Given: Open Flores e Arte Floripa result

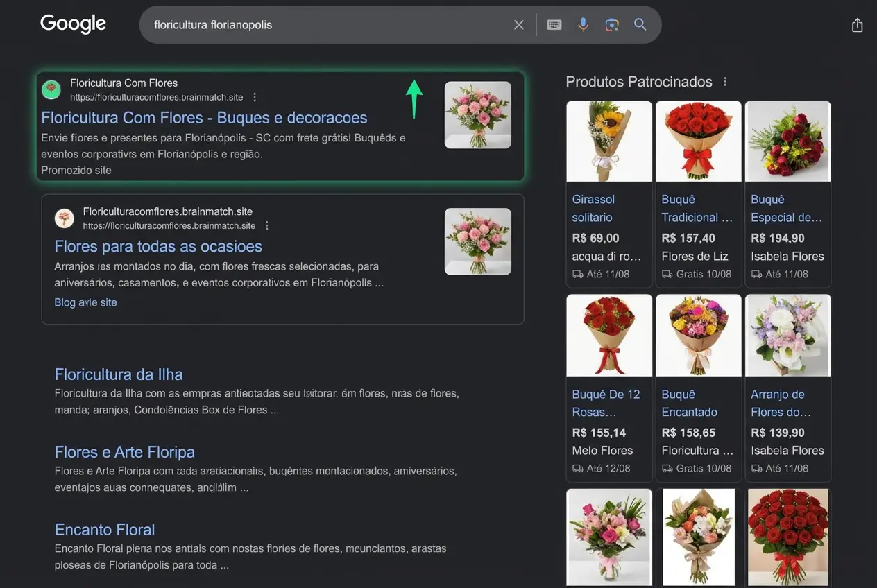Looking at the screenshot, I should [x=124, y=452].
